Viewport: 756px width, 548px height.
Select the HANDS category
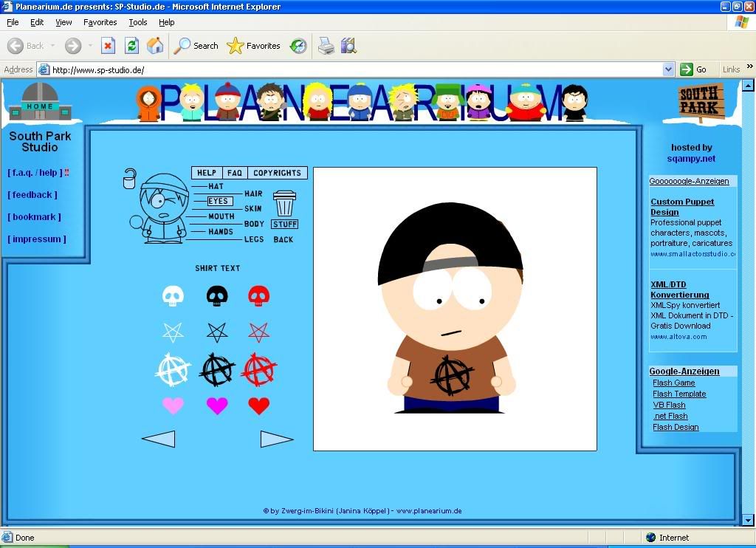(x=221, y=232)
